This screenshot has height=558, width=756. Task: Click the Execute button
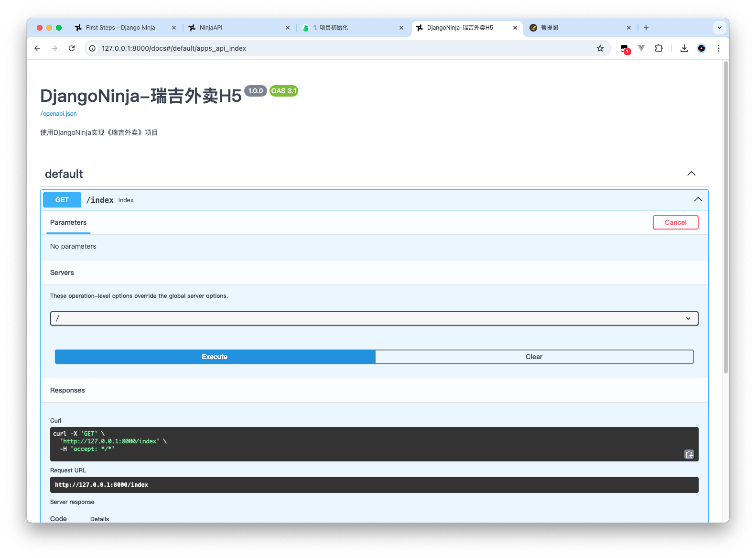[215, 357]
